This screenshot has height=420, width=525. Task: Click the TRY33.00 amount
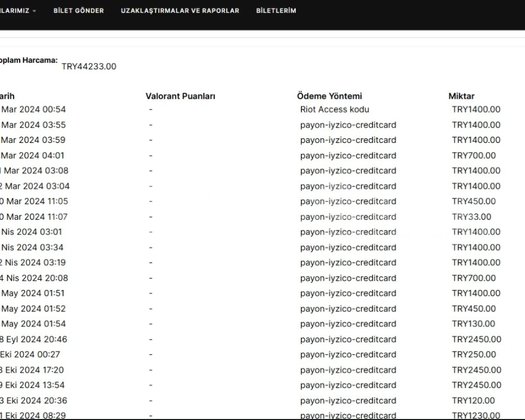pyautogui.click(x=471, y=217)
